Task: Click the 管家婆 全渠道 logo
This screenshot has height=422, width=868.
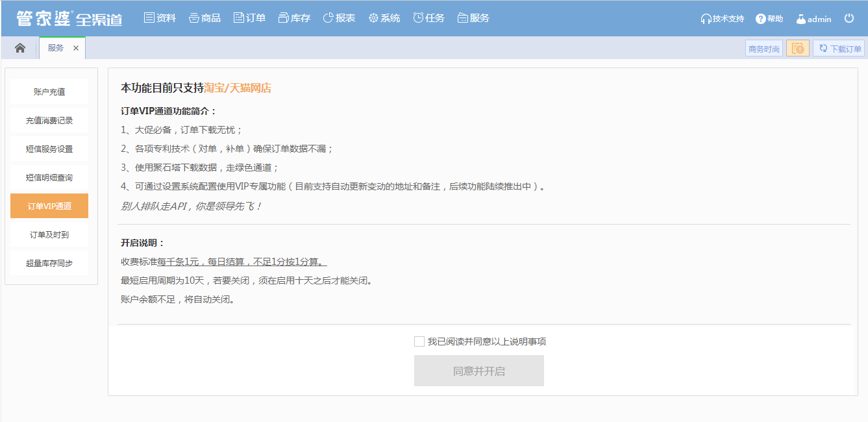Action: (x=69, y=19)
